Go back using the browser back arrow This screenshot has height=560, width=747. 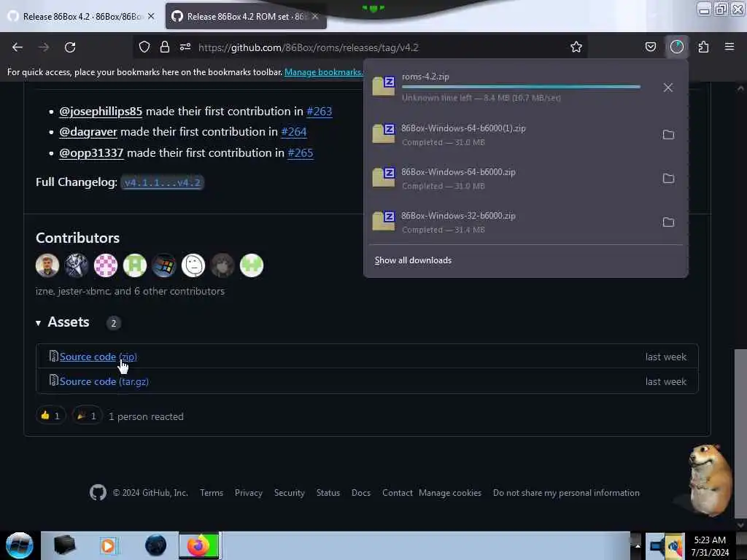(x=18, y=47)
